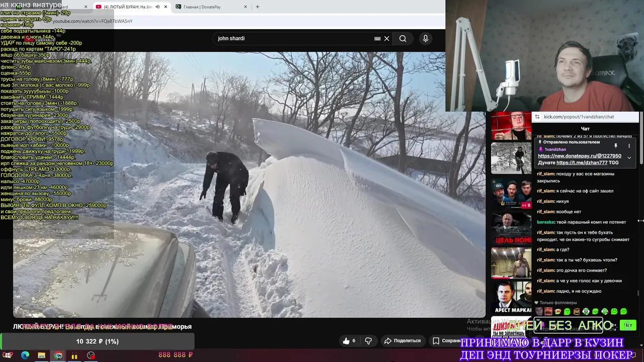Insert the last green emote in emote row
The image size is (644, 362).
(624, 312)
